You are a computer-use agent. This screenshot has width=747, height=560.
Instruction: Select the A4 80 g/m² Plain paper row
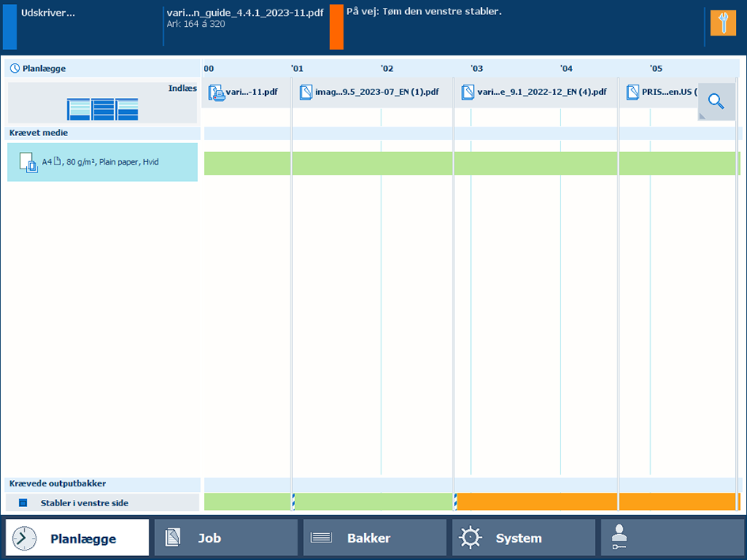click(x=102, y=162)
